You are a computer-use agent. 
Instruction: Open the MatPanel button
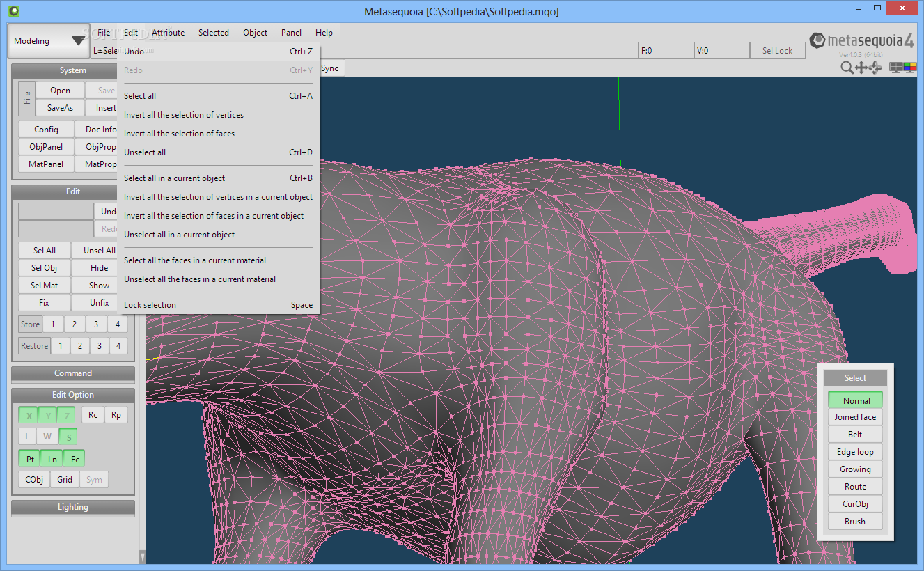pos(47,164)
